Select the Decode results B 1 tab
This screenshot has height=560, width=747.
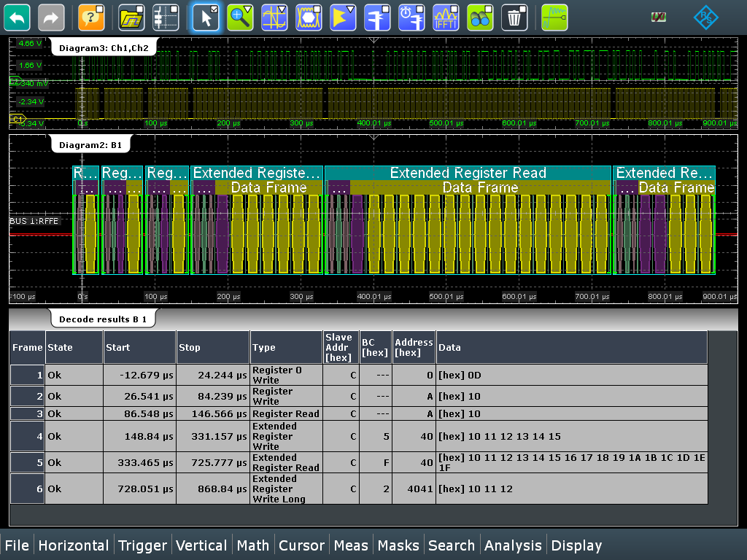pyautogui.click(x=102, y=319)
